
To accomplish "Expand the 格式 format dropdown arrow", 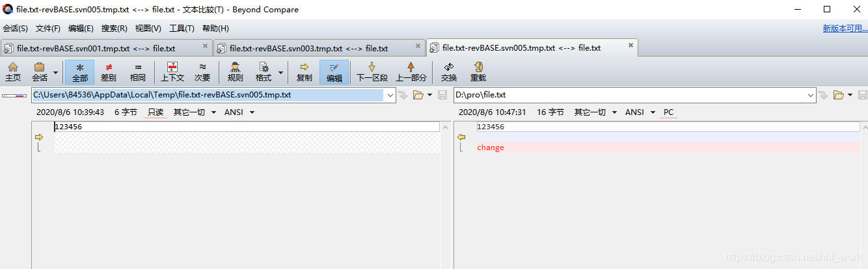I will [281, 72].
